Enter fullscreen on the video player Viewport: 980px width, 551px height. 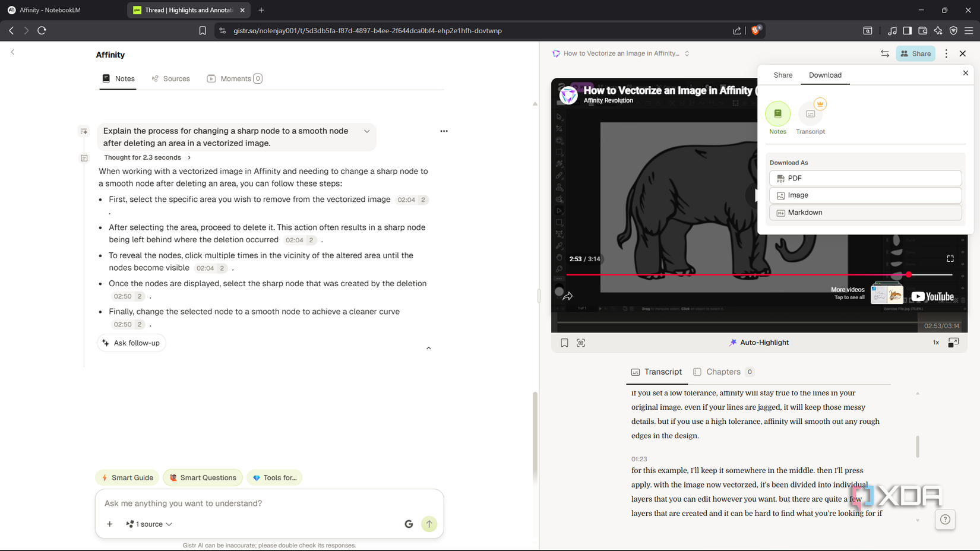(x=950, y=258)
